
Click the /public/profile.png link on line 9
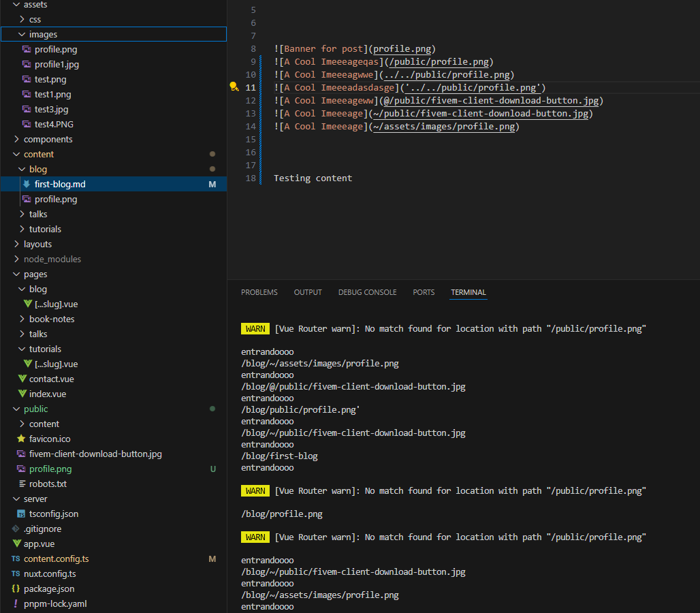[x=439, y=61]
